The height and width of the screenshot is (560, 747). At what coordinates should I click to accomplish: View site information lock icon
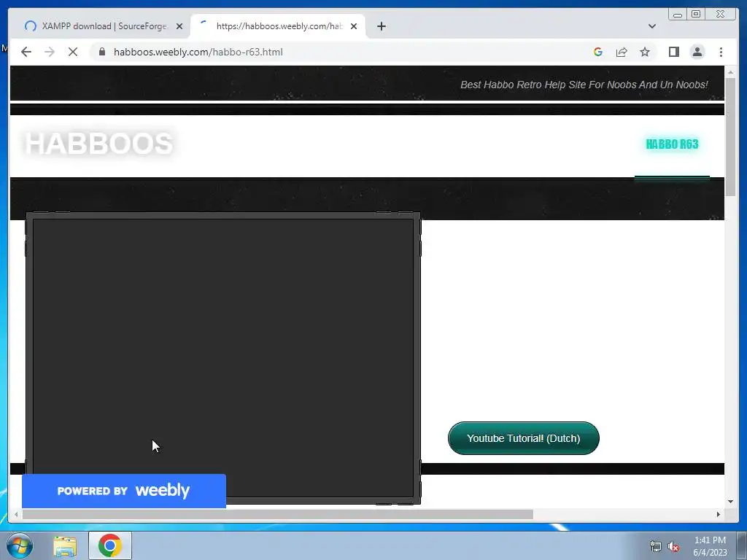pos(101,52)
